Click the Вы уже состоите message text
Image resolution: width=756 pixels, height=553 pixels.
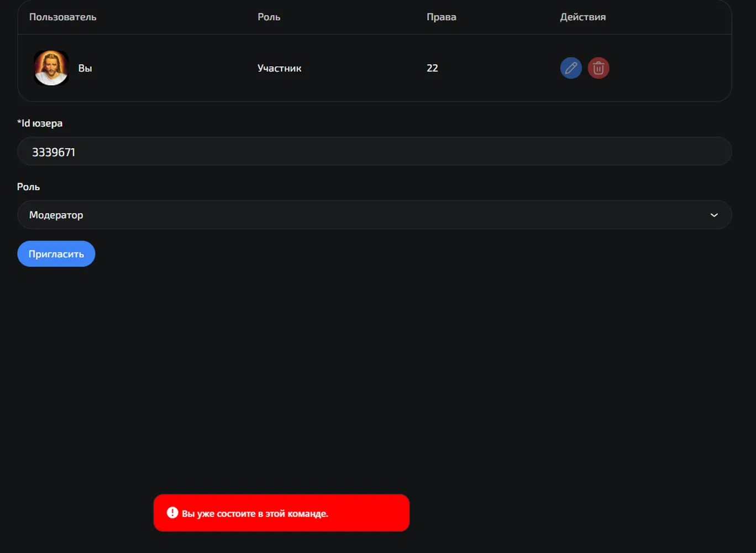[x=255, y=514]
